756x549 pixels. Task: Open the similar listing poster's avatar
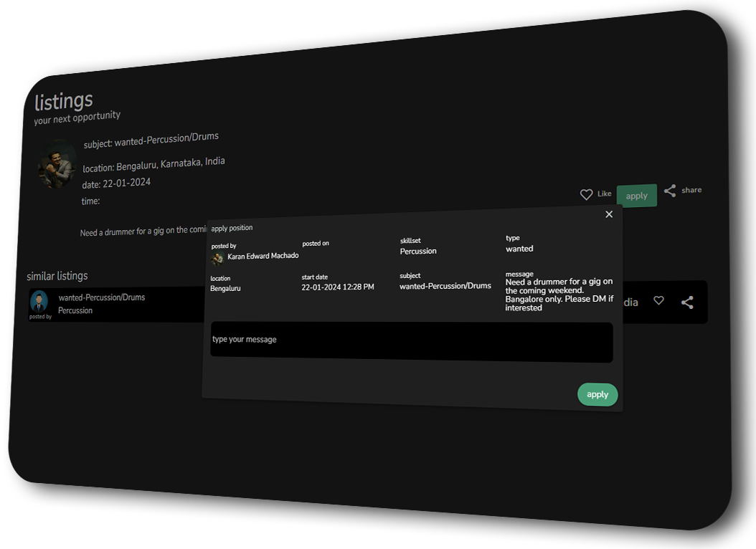pyautogui.click(x=39, y=300)
